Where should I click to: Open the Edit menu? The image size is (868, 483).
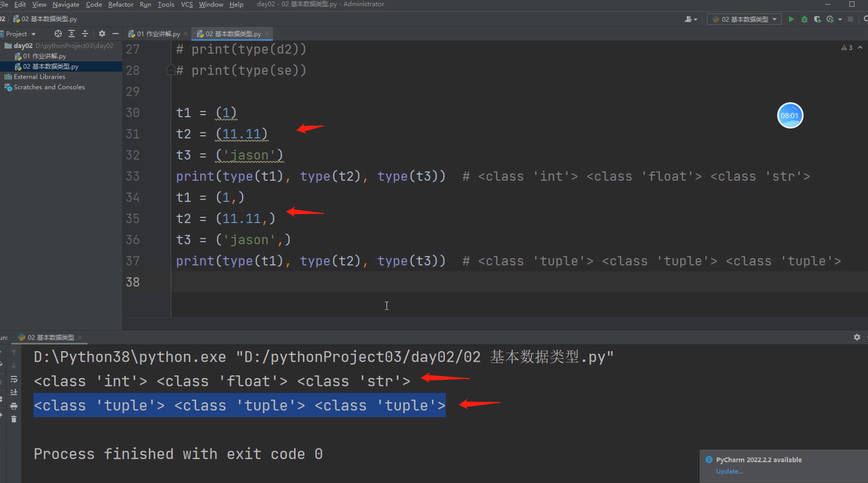[20, 4]
